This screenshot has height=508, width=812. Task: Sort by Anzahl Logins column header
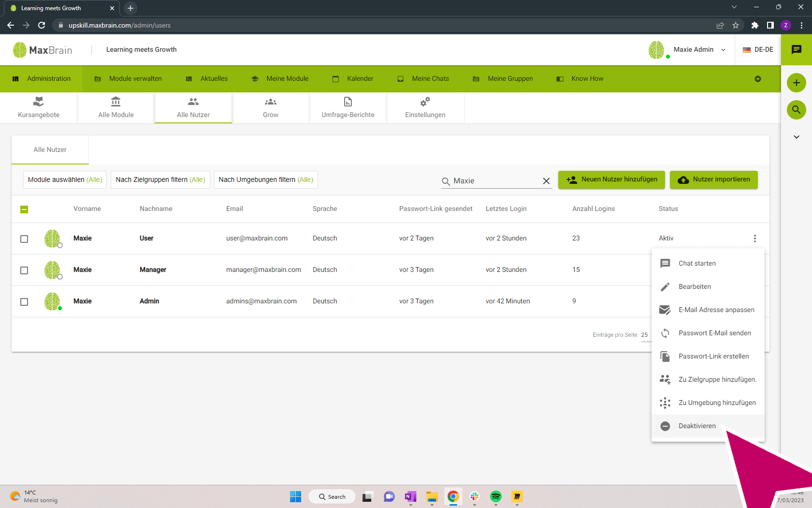tap(594, 209)
